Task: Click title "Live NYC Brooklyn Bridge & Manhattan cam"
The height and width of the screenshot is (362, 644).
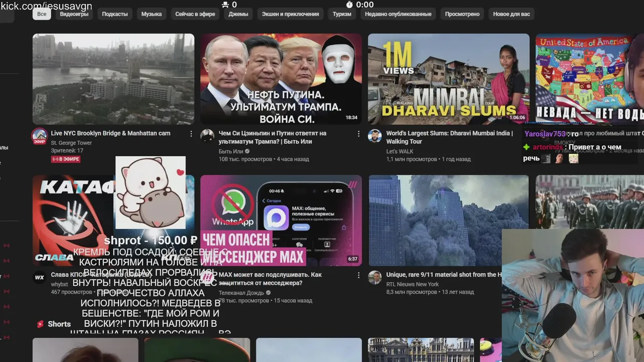Action: point(111,133)
